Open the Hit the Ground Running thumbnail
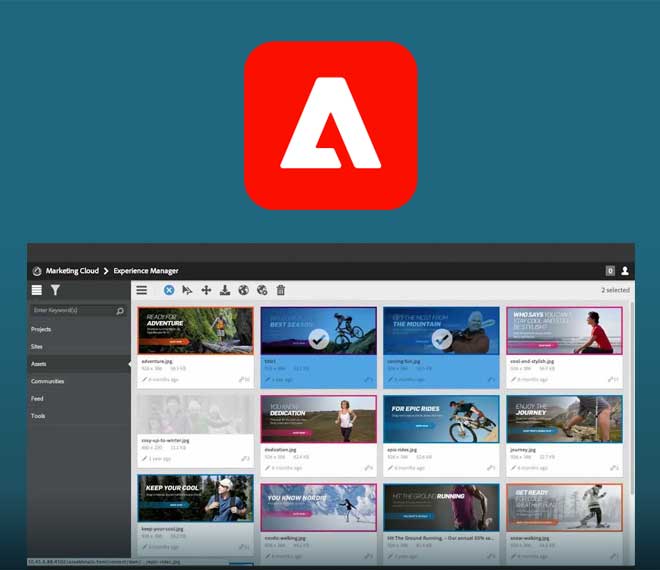660x570 pixels. [x=441, y=507]
